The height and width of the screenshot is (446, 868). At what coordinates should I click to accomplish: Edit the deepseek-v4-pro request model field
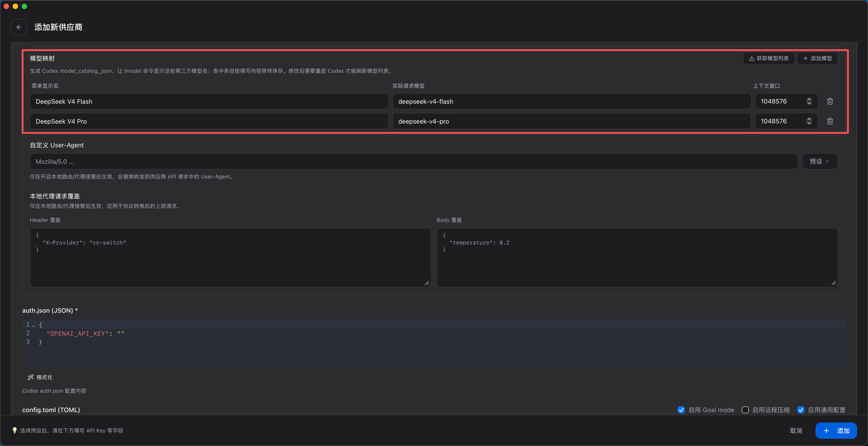click(571, 121)
